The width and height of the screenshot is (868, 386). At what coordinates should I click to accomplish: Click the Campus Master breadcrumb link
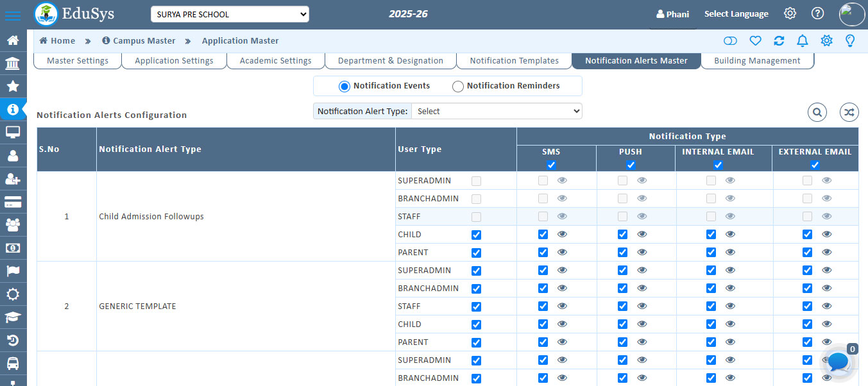[139, 40]
